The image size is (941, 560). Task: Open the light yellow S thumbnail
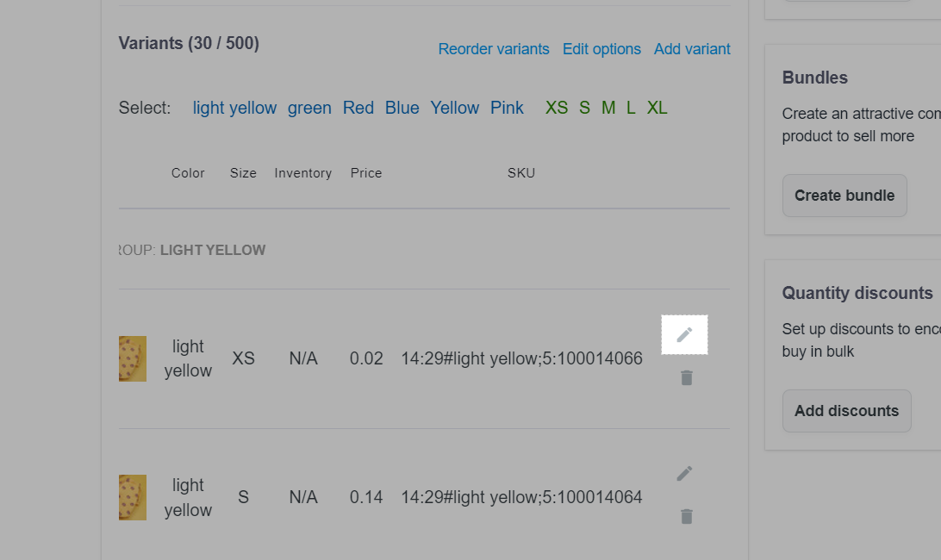[133, 497]
